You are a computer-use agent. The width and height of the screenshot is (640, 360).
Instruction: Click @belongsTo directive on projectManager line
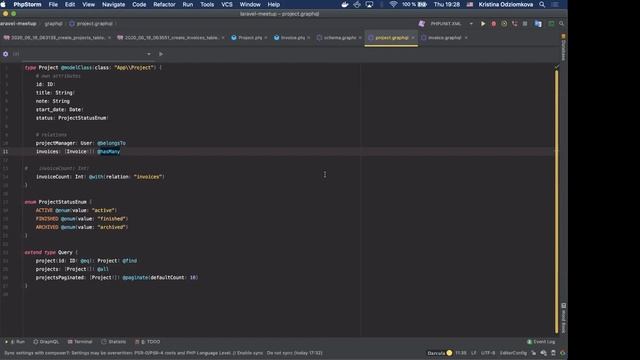click(111, 143)
